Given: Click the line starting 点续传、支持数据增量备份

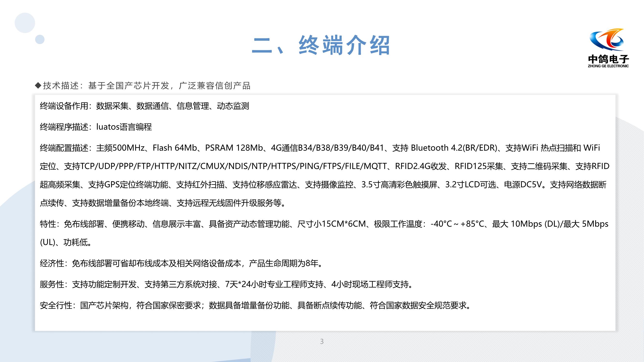Looking at the screenshot, I should pyautogui.click(x=163, y=203).
